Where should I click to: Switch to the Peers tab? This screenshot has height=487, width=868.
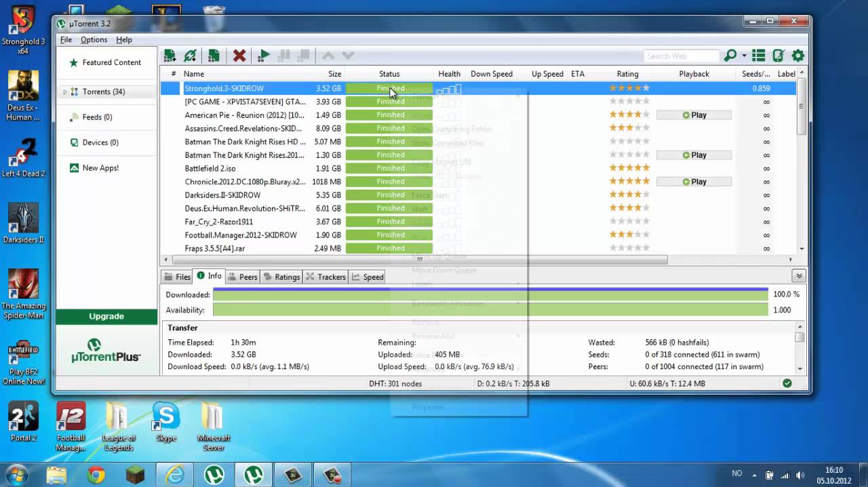(x=243, y=277)
